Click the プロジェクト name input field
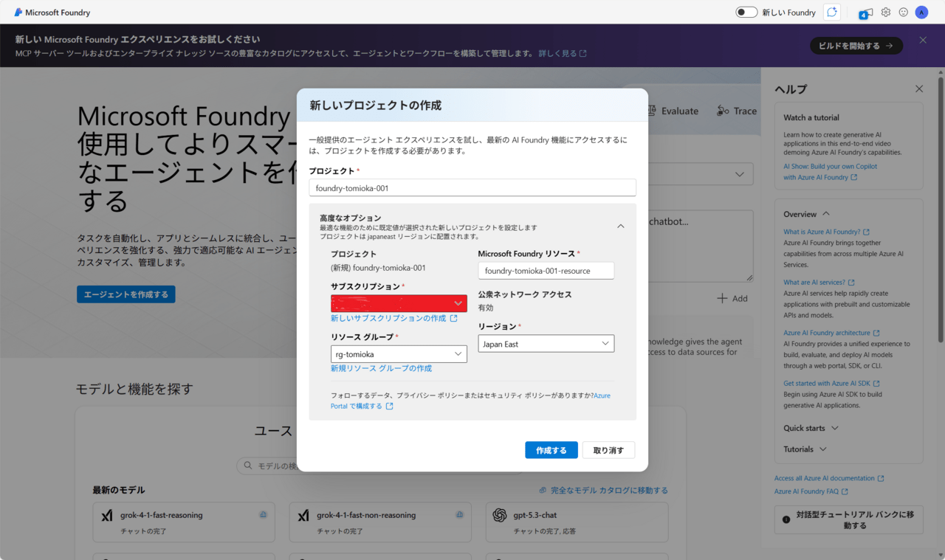This screenshot has width=945, height=560. coord(472,188)
